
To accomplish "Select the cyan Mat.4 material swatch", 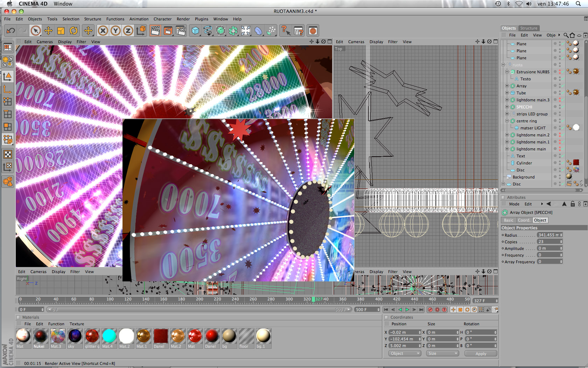I will (x=109, y=336).
